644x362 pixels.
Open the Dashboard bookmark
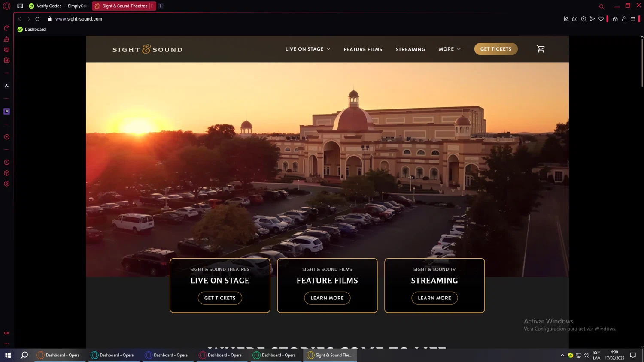click(31, 30)
